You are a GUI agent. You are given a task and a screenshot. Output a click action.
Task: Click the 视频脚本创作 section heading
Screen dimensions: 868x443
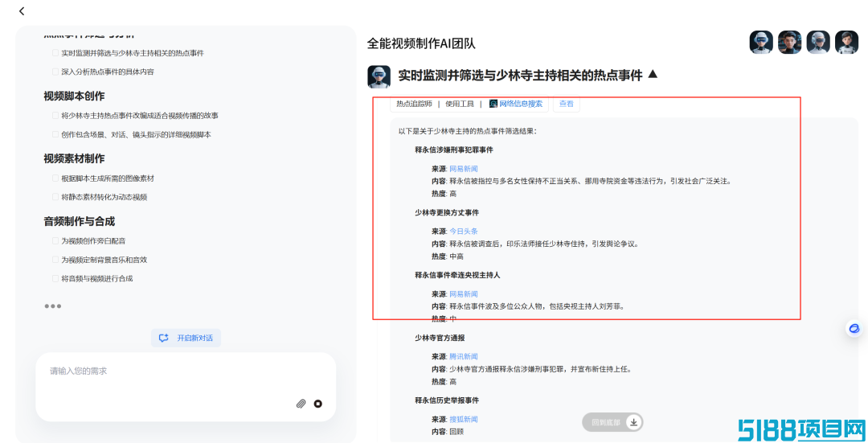pos(74,96)
